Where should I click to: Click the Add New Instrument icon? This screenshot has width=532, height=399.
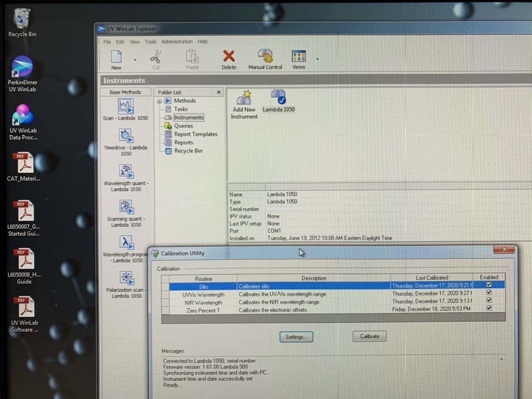[x=244, y=105]
